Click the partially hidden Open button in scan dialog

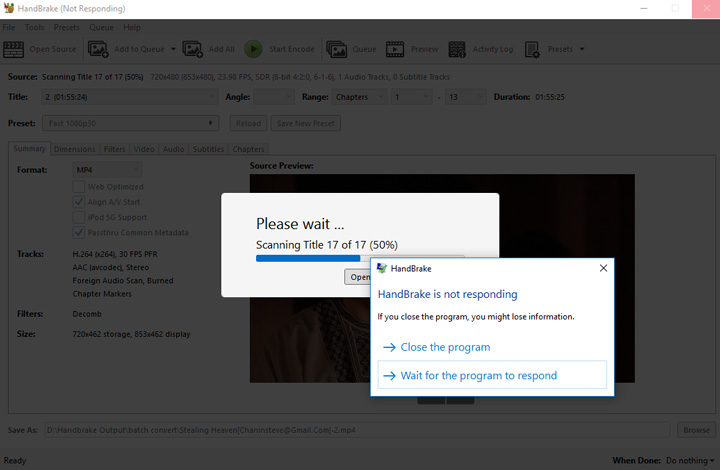point(358,277)
